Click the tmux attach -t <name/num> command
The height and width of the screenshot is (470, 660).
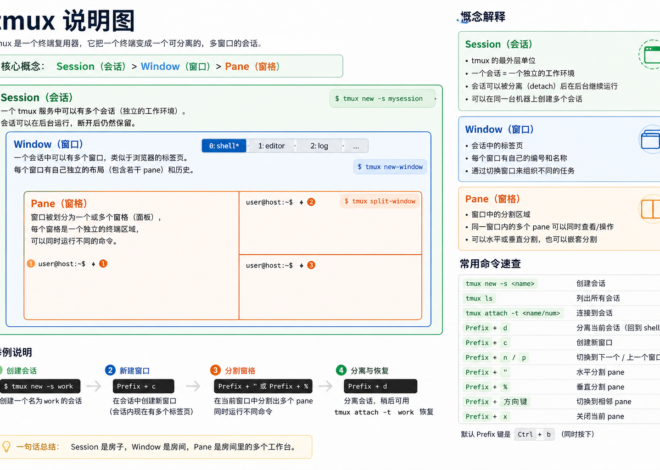click(512, 313)
